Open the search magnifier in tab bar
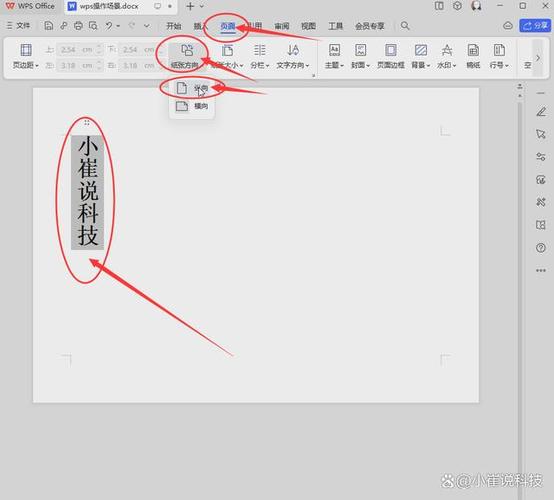The image size is (554, 500). click(x=405, y=25)
